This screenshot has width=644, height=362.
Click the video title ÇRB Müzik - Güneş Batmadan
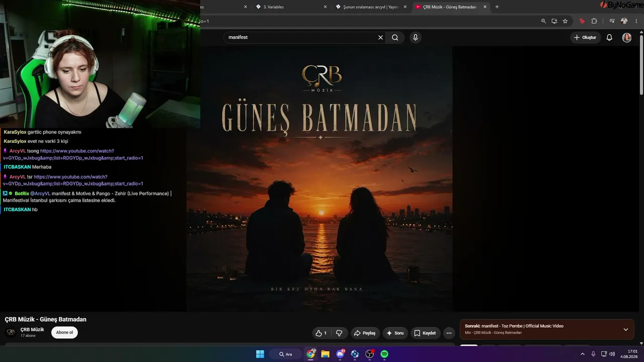46,319
